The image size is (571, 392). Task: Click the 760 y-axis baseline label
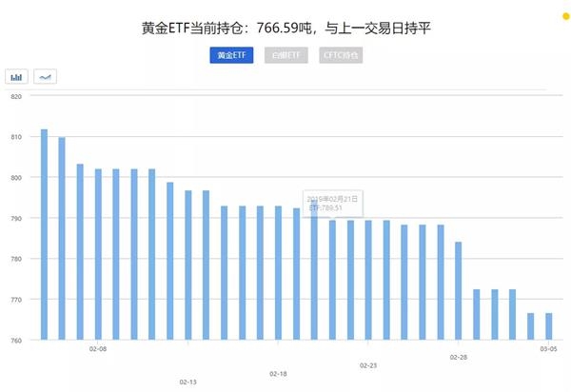point(16,341)
